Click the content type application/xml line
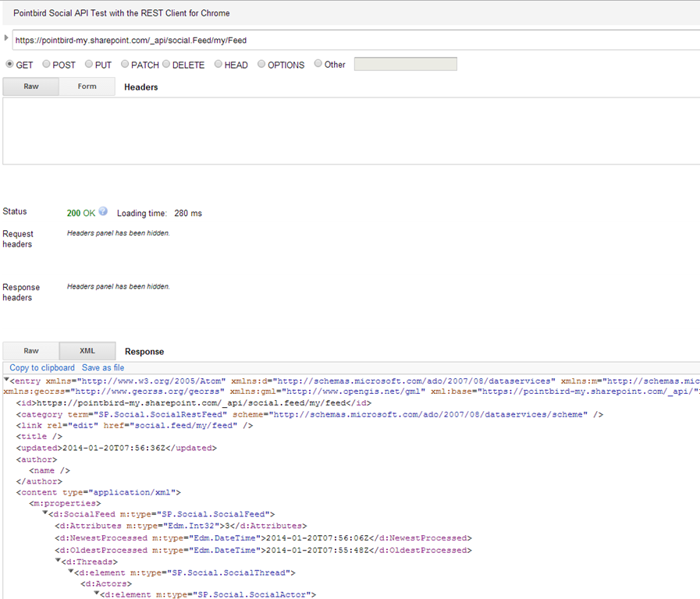This screenshot has width=700, height=599. click(x=98, y=493)
